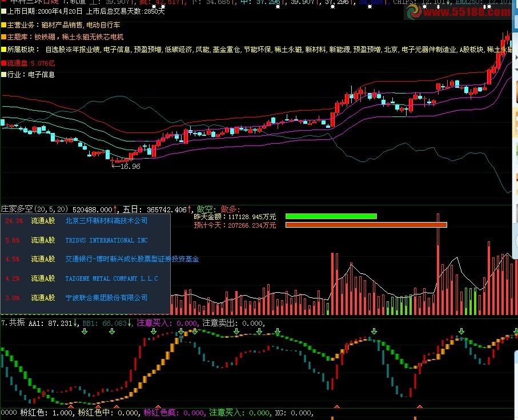The image size is (518, 420).
Task: Open the 节能环保 sector tag
Action: tap(257, 50)
